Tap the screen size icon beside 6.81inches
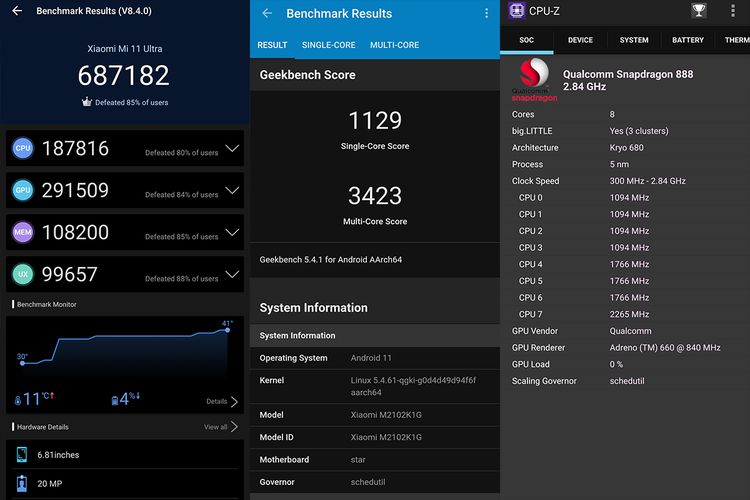 22,455
